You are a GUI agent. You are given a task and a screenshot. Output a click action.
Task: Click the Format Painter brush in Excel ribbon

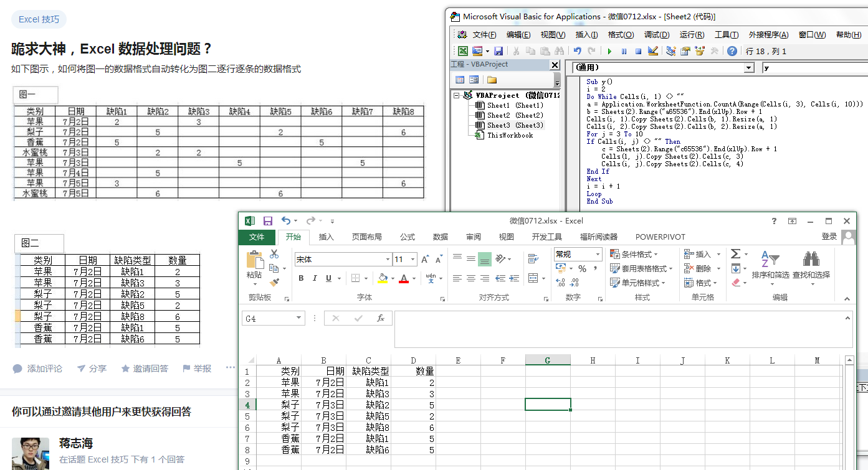tap(274, 282)
